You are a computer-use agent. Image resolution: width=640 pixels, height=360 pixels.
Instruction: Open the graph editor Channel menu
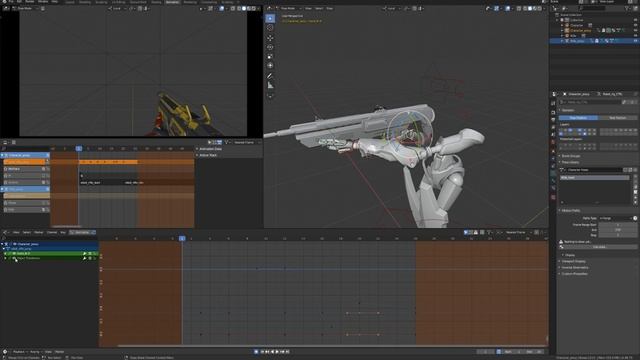coord(52,232)
